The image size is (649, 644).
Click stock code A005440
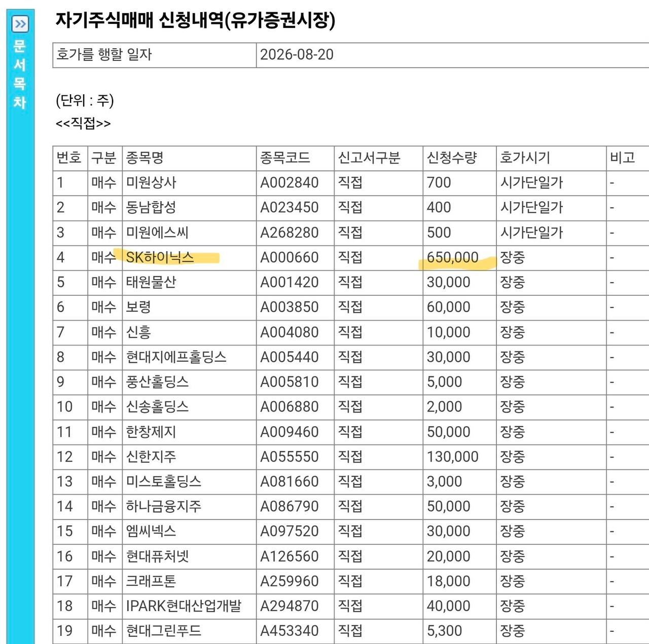290,357
